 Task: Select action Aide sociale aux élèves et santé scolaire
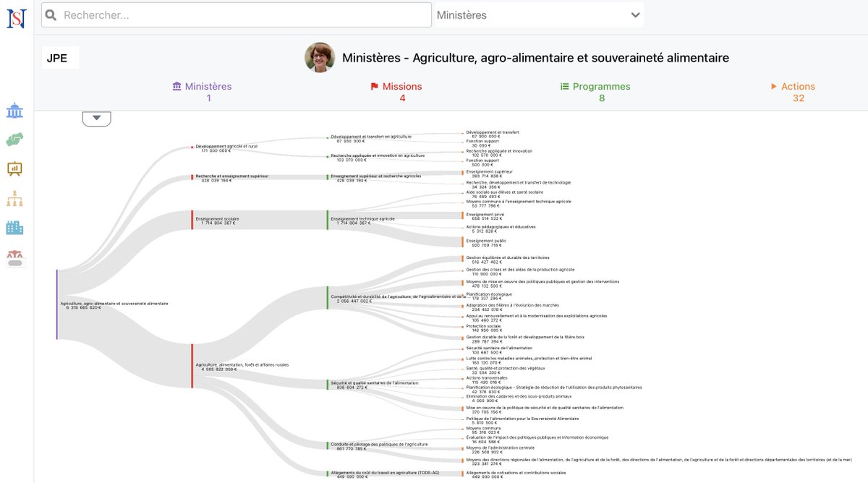click(504, 194)
